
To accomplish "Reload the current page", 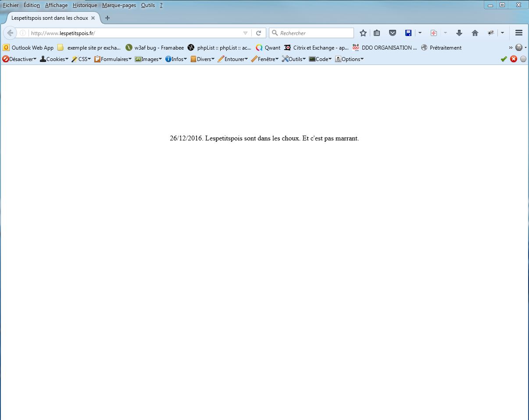I will click(x=259, y=33).
